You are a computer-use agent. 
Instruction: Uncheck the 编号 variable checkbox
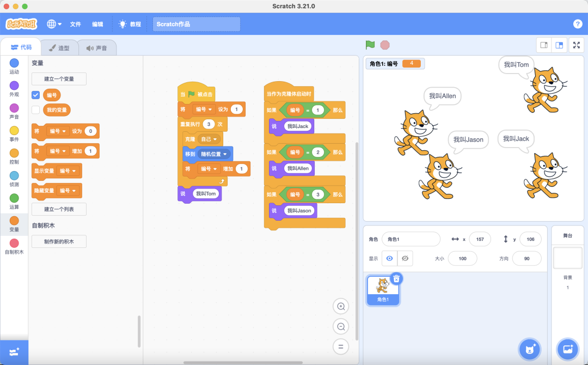[35, 95]
